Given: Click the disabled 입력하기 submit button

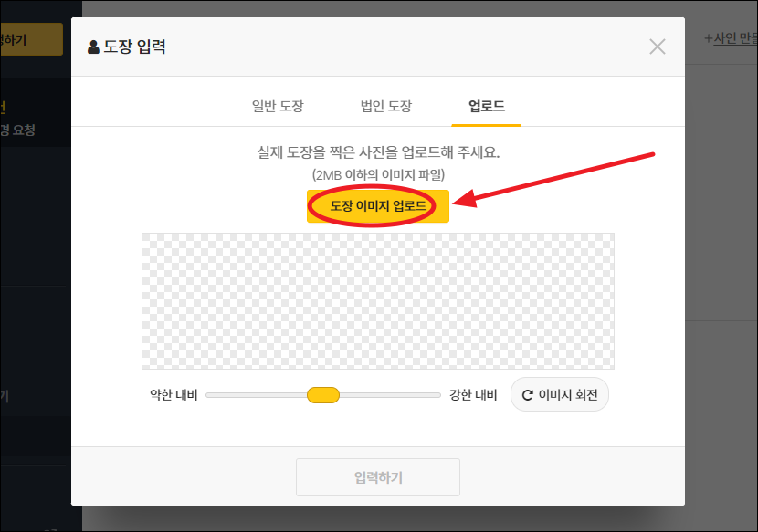Looking at the screenshot, I should coord(377,476).
